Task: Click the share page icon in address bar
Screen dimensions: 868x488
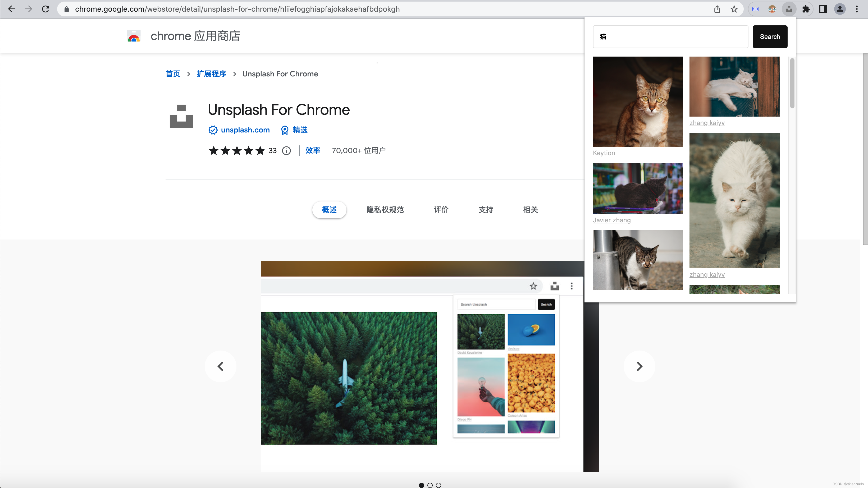Action: click(717, 9)
